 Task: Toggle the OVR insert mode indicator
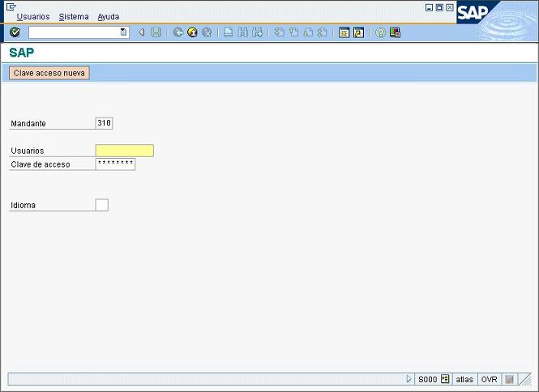(490, 379)
